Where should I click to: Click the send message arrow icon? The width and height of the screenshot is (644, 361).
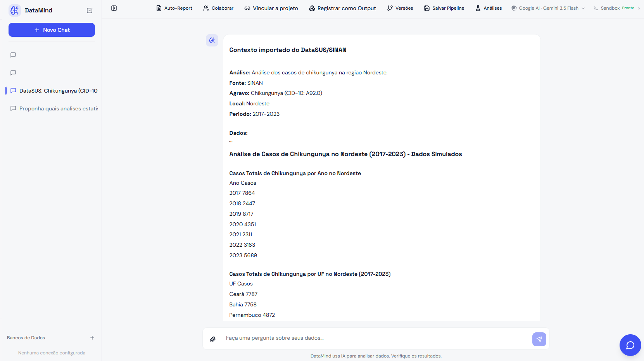tap(539, 339)
